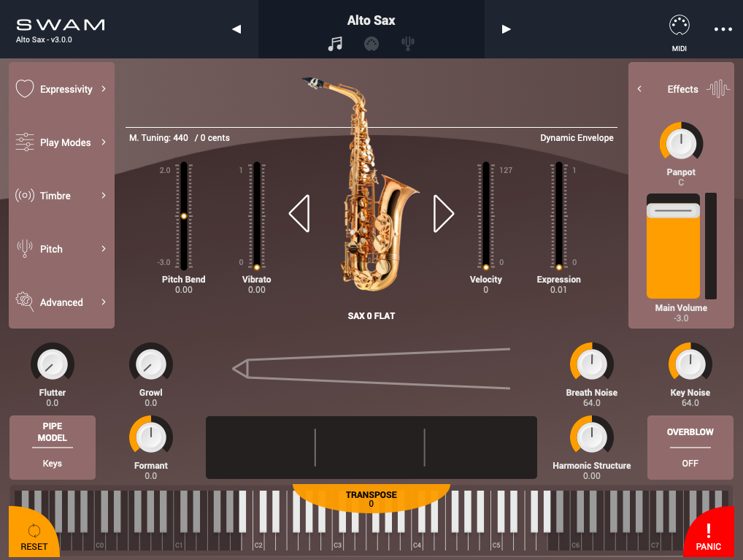Select the music note icon under Alto Sax
743x560 pixels.
[x=335, y=44]
